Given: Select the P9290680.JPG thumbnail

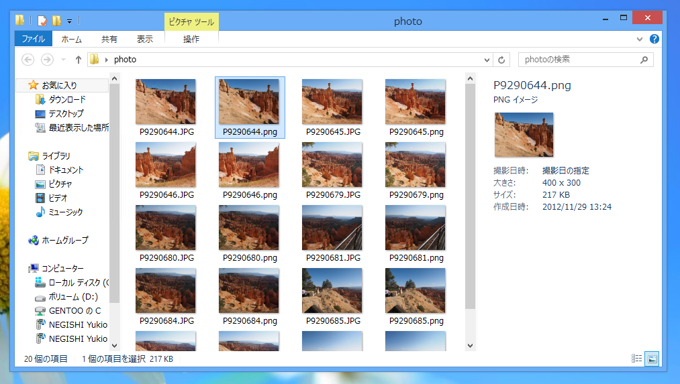Looking at the screenshot, I should coord(166,228).
